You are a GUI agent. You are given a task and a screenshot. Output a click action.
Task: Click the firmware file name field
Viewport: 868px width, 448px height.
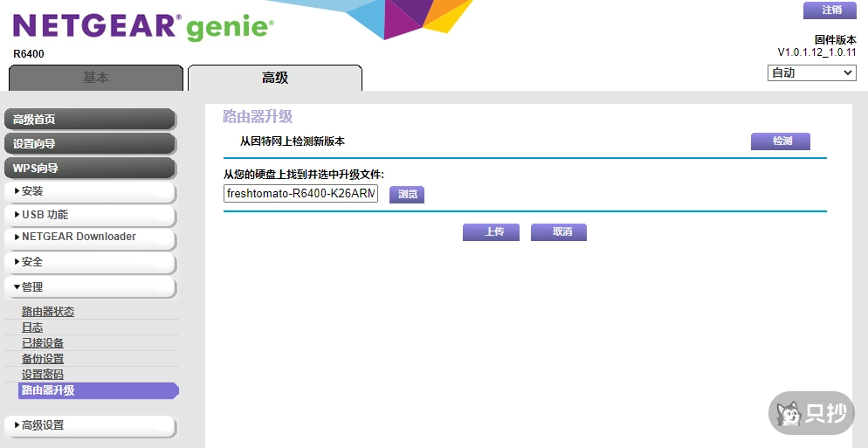(300, 194)
